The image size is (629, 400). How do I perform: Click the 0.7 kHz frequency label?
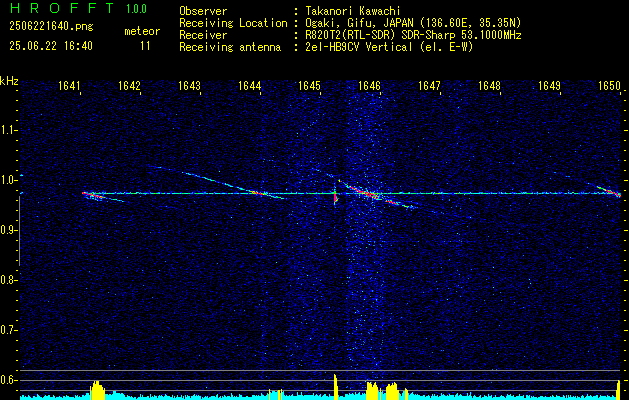point(8,330)
